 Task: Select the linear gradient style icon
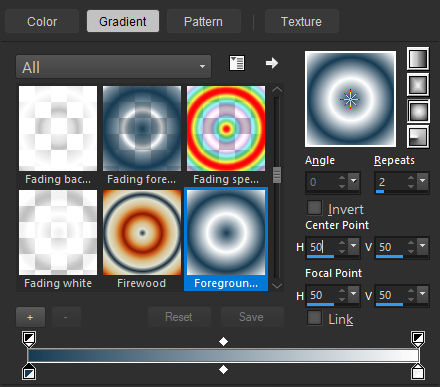click(418, 58)
